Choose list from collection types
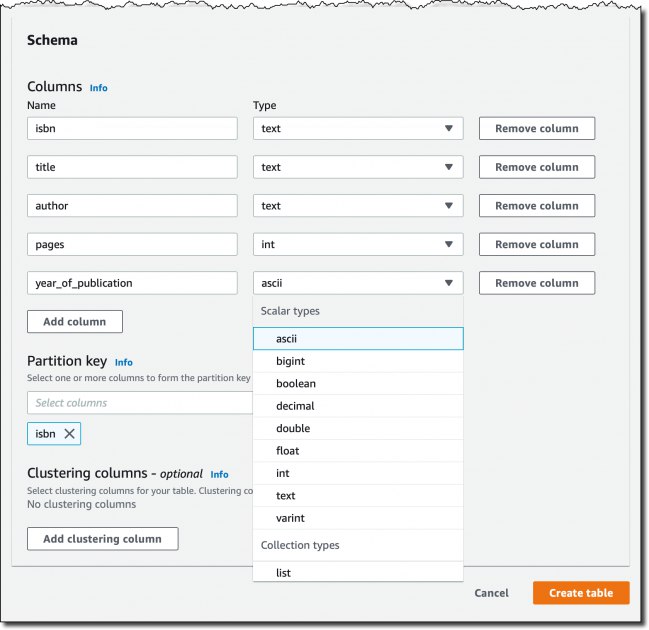This screenshot has height=630, width=649. tap(358, 572)
